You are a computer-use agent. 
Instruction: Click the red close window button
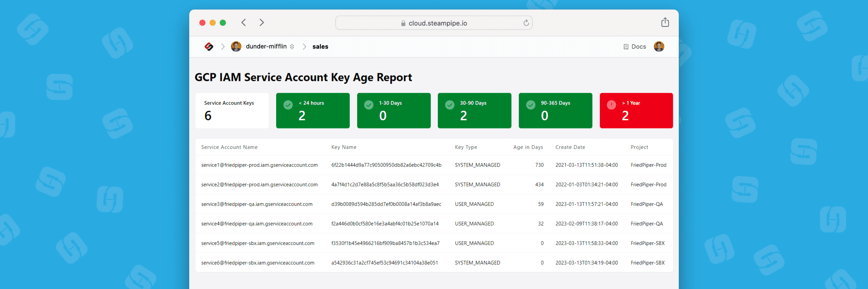[202, 22]
